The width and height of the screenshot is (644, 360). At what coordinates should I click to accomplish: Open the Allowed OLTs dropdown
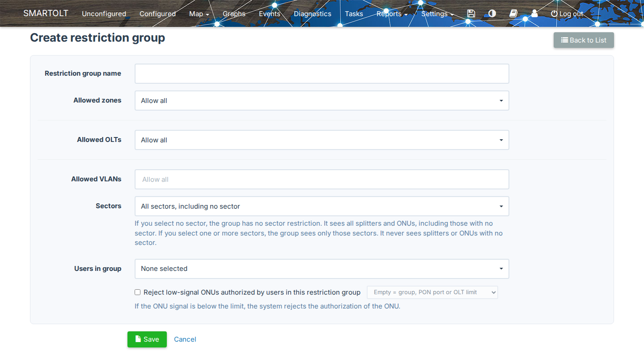(322, 140)
